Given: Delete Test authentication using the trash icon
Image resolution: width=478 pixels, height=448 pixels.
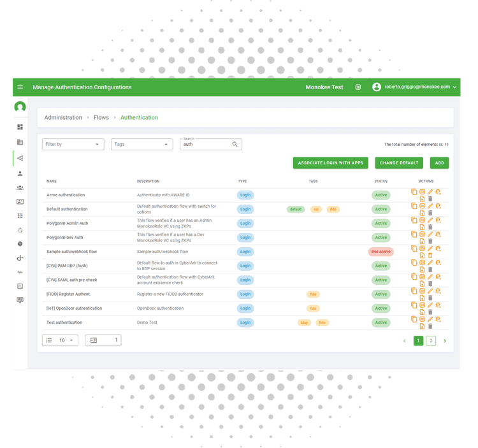Looking at the screenshot, I should point(430,326).
